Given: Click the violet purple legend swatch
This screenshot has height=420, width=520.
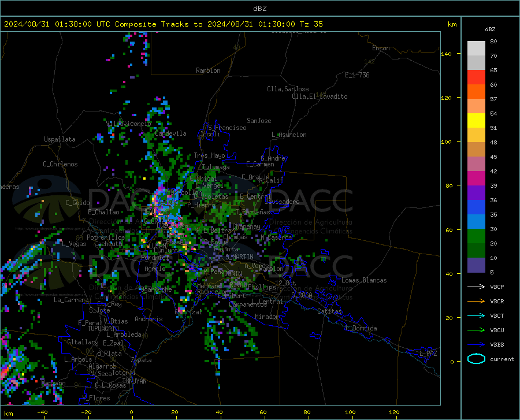Looking at the screenshot, I should (x=476, y=193).
